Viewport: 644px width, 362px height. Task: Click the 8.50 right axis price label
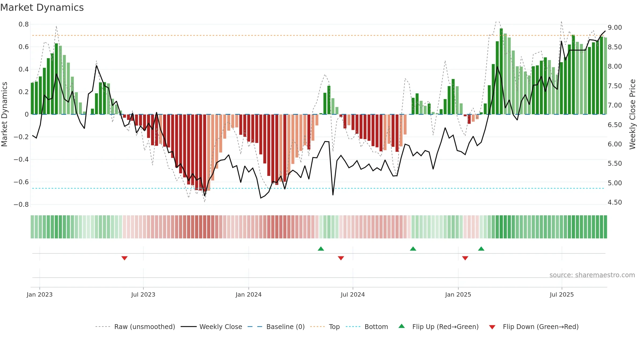(615, 47)
